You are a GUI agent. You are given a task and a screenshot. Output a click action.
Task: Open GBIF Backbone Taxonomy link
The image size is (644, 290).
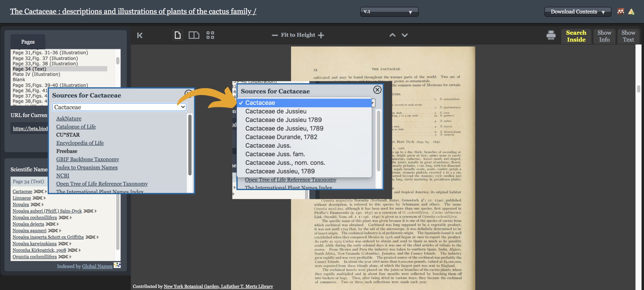88,159
